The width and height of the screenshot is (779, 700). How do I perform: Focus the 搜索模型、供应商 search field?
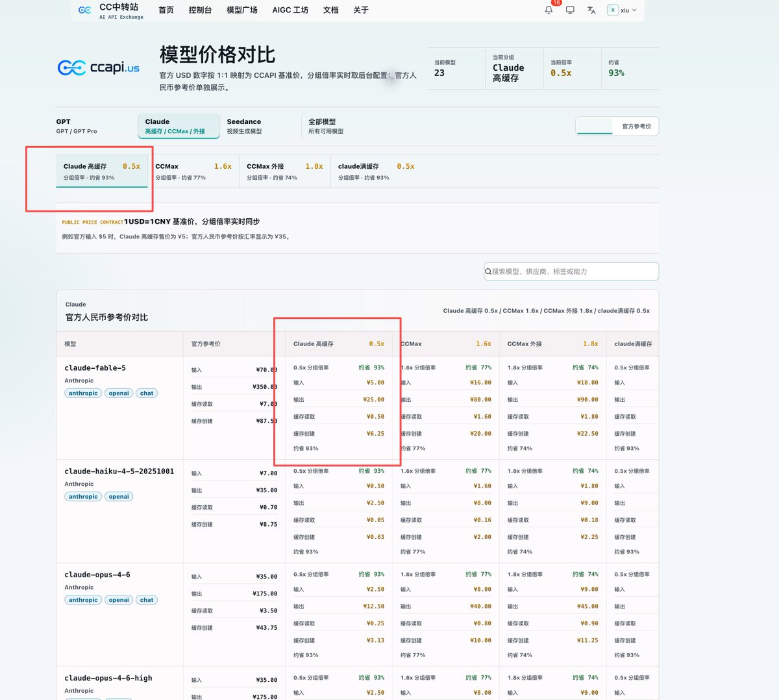tap(571, 271)
